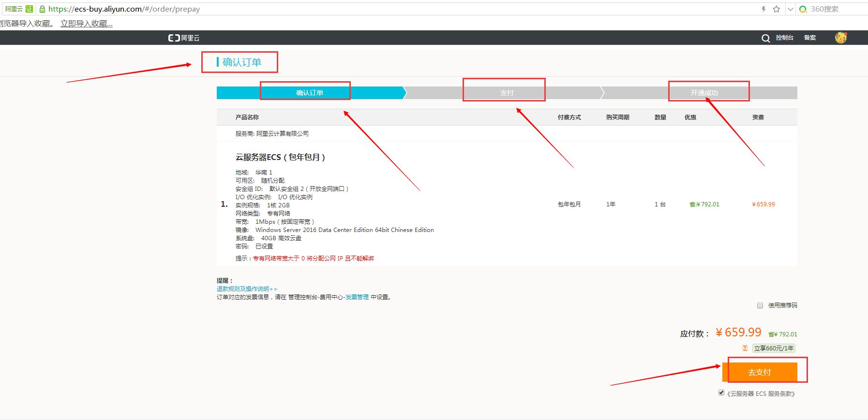Click the 网络类型 专有网络 line
This screenshot has height=420, width=868.
tap(263, 214)
